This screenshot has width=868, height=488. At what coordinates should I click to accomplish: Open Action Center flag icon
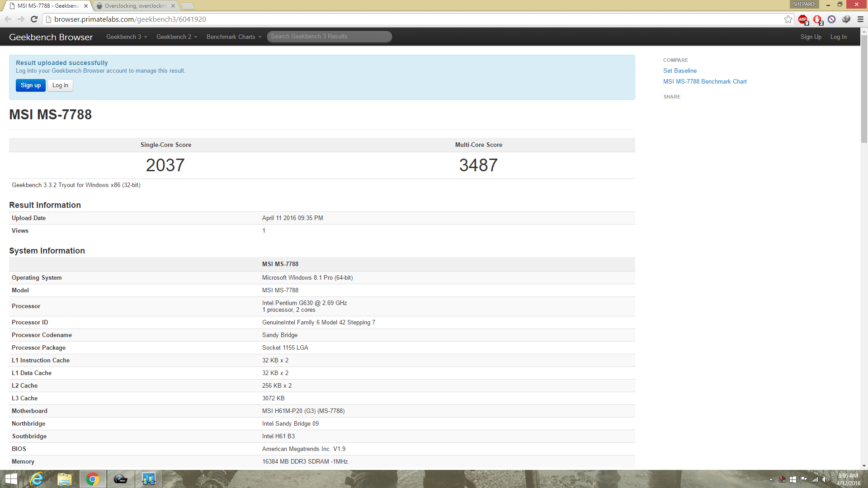click(x=803, y=479)
